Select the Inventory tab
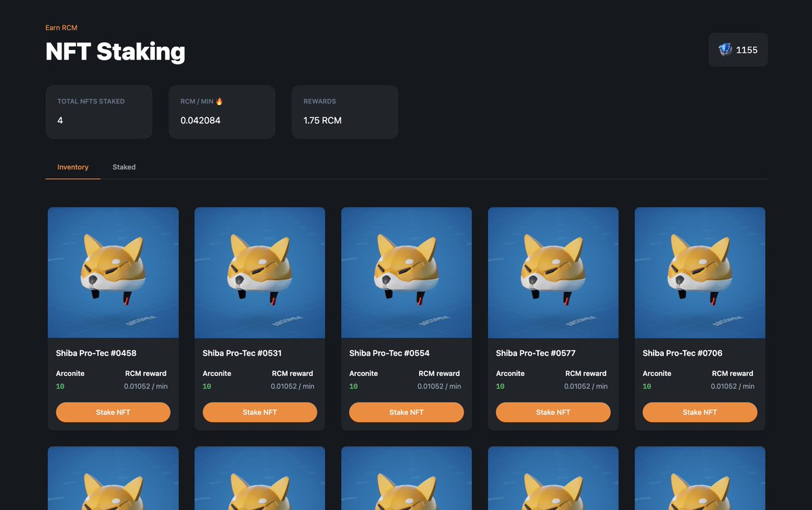The image size is (812, 510). (72, 167)
